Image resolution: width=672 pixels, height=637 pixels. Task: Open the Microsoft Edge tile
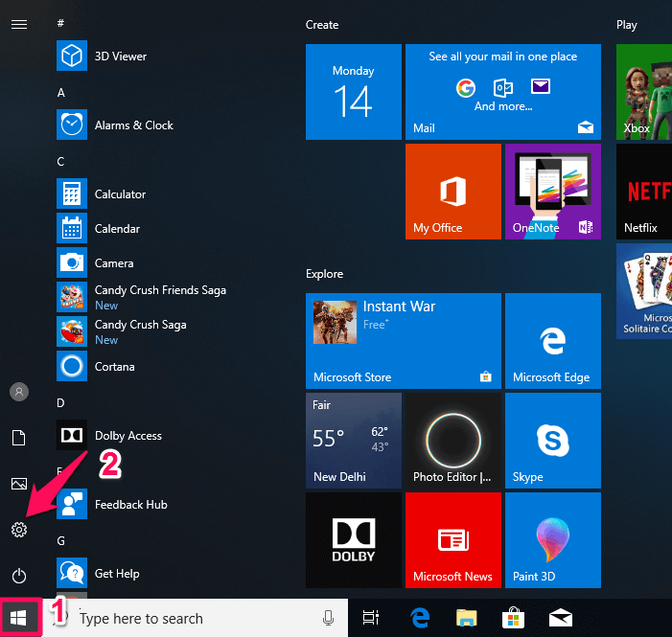(553, 341)
